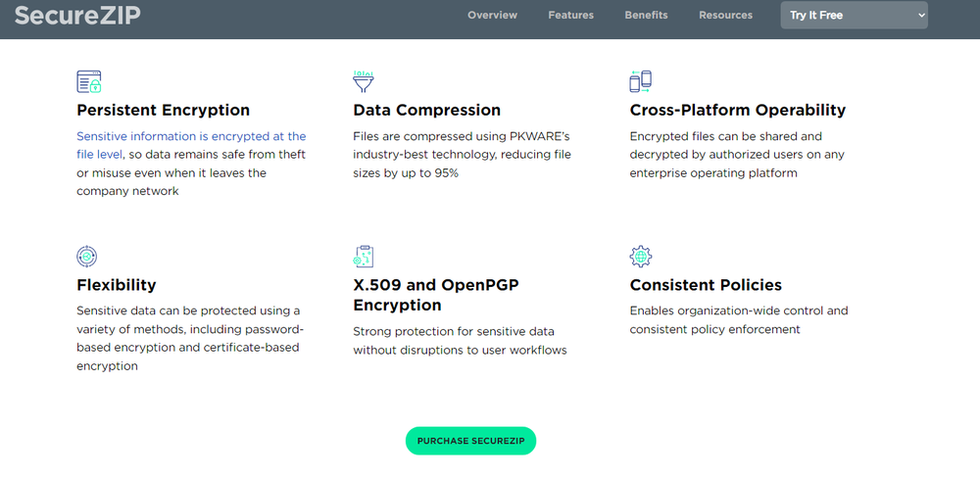Click text 'Enables organization-wide control and'
This screenshot has width=980, height=477.
coord(739,310)
